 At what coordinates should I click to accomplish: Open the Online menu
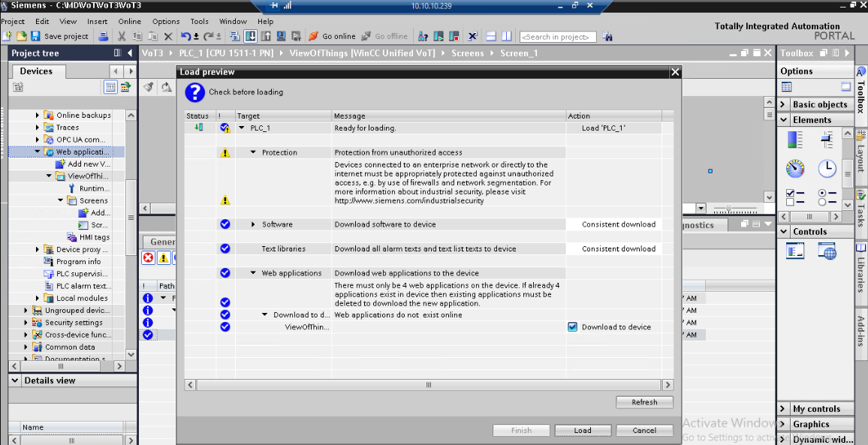(x=129, y=22)
